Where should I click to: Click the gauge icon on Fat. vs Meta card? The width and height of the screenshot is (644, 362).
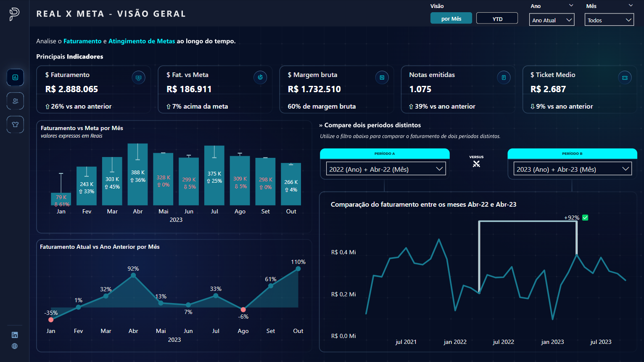260,77
